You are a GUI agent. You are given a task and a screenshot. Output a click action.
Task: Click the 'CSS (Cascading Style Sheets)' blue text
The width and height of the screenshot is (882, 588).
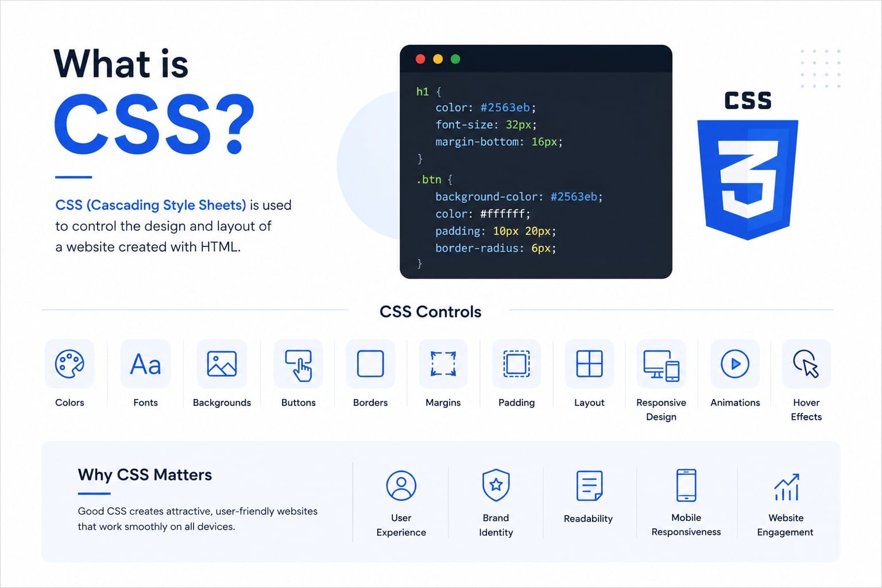point(150,205)
